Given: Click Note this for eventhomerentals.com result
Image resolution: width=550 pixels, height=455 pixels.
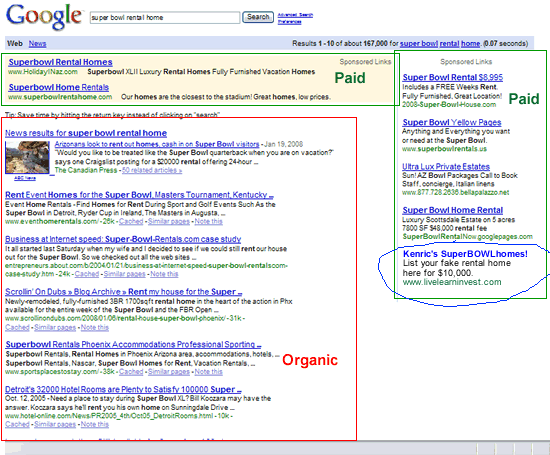Looking at the screenshot, I should [x=208, y=221].
